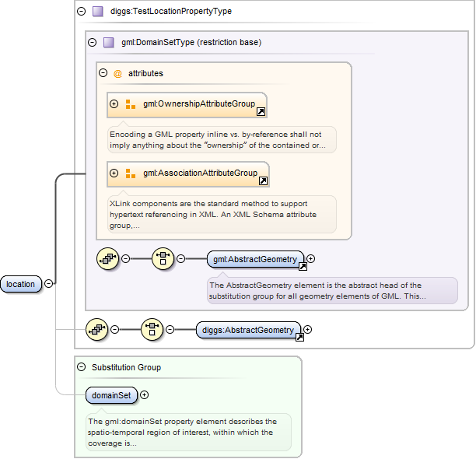476x459 pixels.
Task: Click the choice icon before diggs:AbstractGeometry
Action: pos(152,330)
